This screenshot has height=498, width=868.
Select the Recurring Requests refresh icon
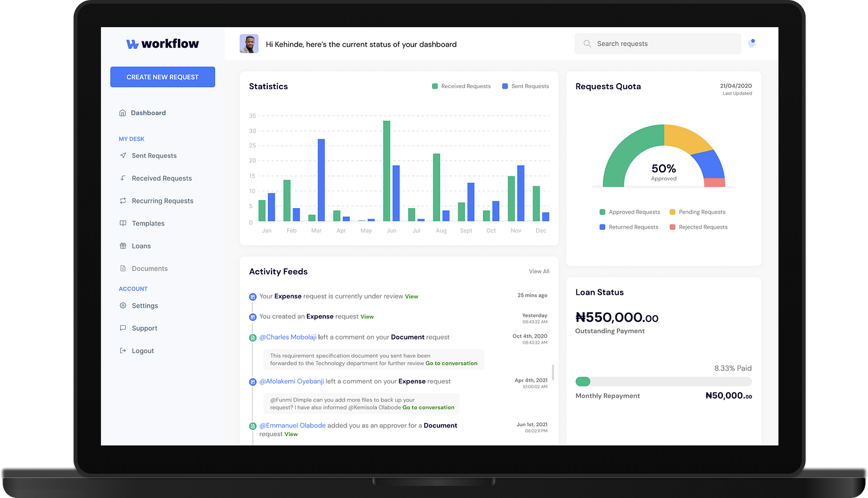pos(123,201)
